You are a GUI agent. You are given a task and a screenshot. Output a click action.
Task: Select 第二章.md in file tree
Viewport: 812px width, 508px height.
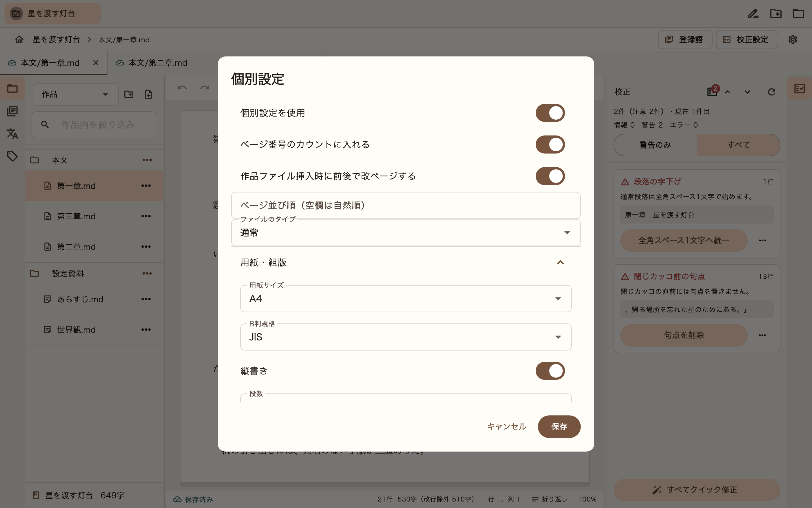coord(94,247)
